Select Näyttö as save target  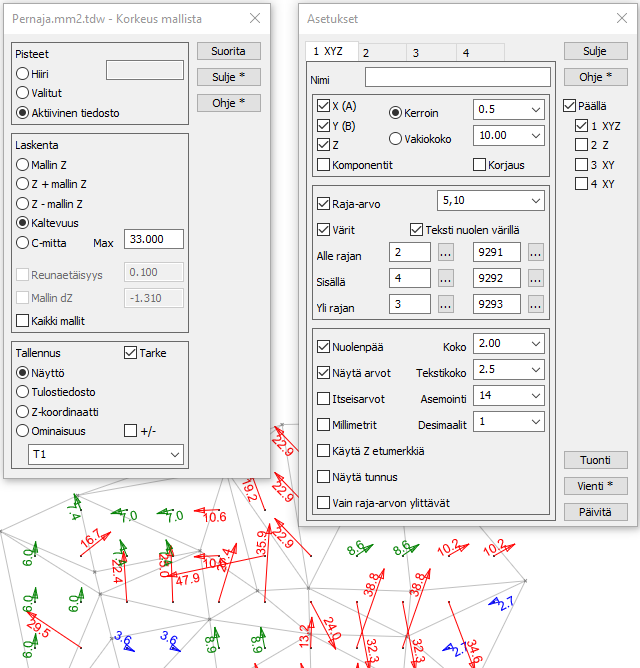coord(22,373)
